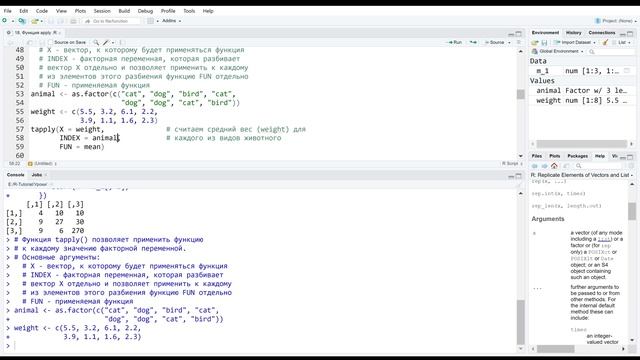Screen dimensions: 640x360
Task: Open the Debug menu
Action: click(145, 11)
